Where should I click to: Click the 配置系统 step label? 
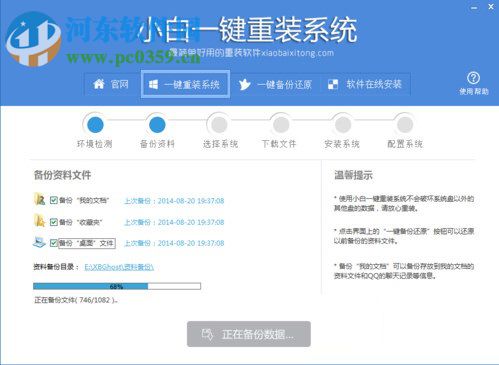click(405, 144)
